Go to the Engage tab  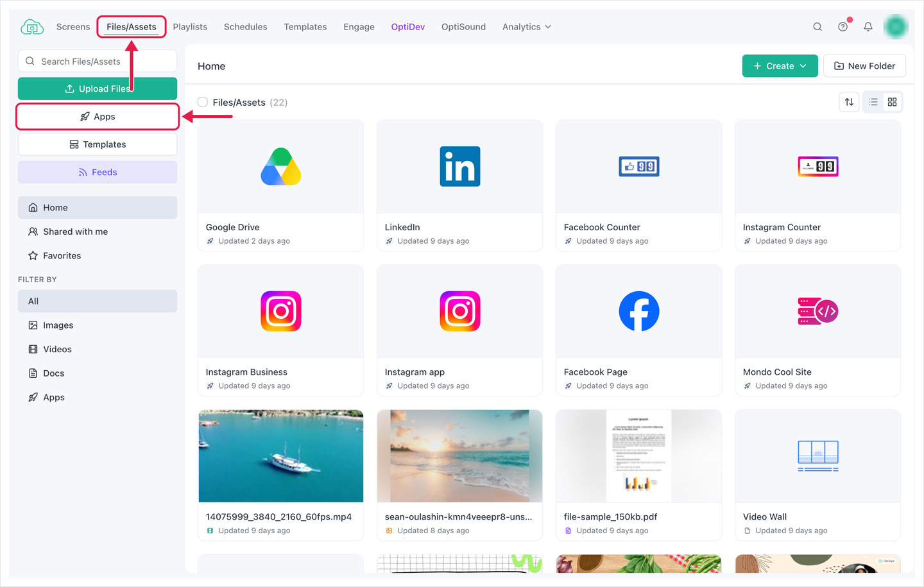coord(359,27)
